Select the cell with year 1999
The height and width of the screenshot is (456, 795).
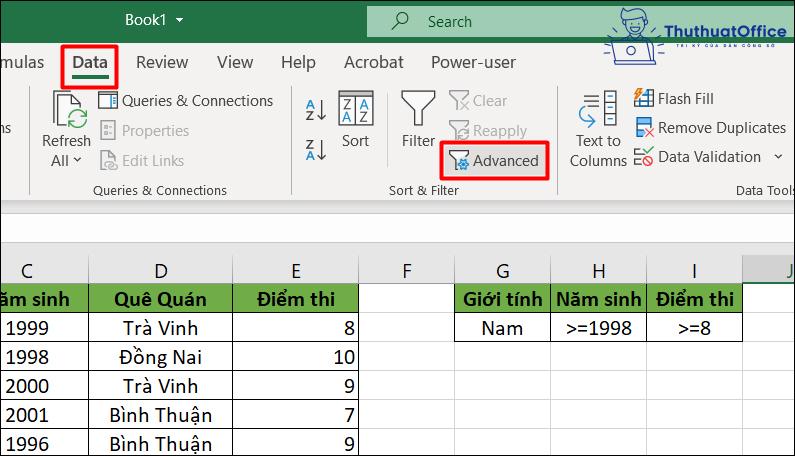tap(44, 328)
